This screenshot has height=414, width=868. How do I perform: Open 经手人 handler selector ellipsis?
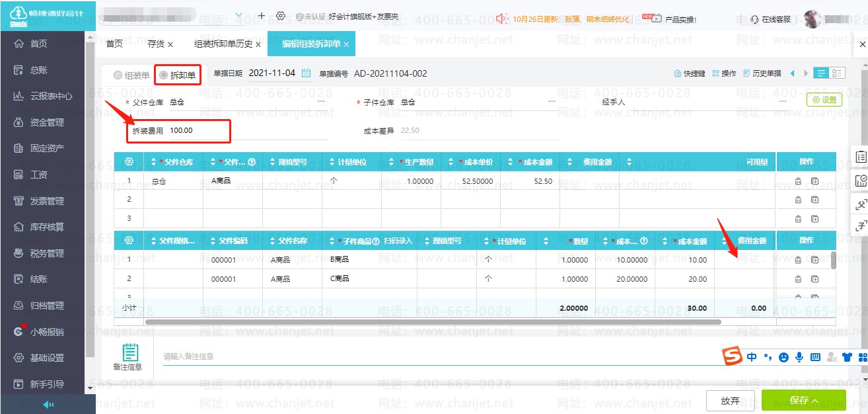point(783,102)
